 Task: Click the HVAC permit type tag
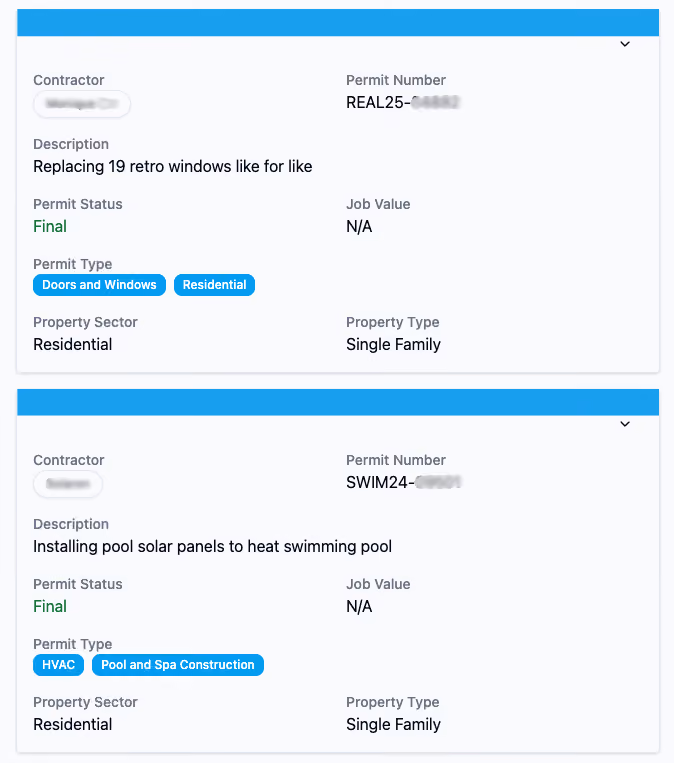tap(58, 665)
